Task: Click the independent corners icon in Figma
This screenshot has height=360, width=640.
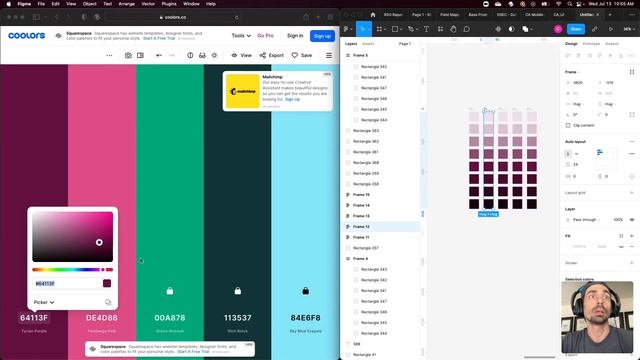Action: tap(632, 115)
